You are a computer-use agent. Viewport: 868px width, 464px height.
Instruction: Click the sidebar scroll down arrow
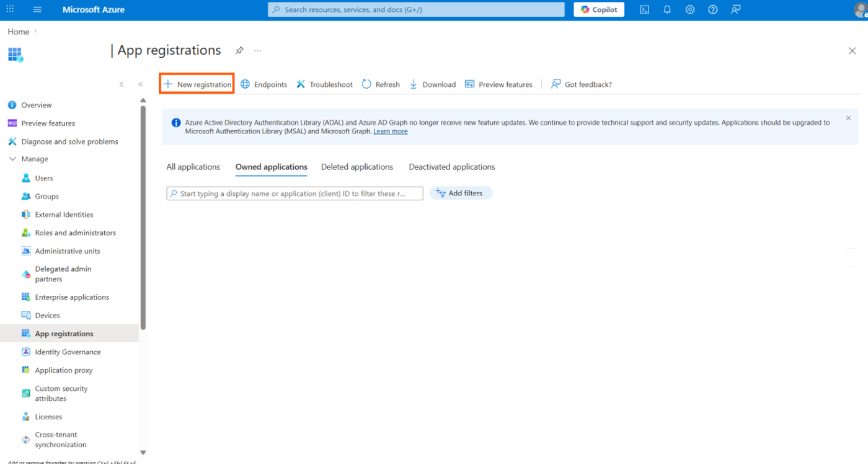[x=143, y=453]
